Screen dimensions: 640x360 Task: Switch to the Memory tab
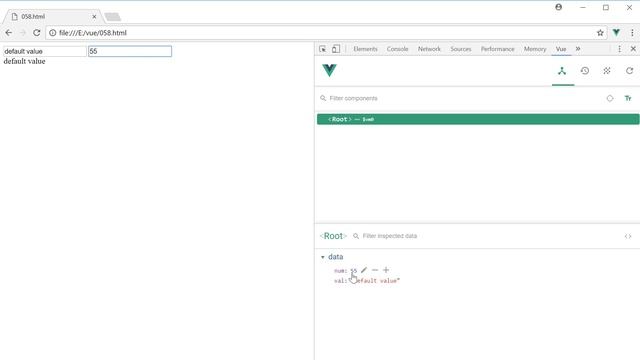pyautogui.click(x=535, y=49)
